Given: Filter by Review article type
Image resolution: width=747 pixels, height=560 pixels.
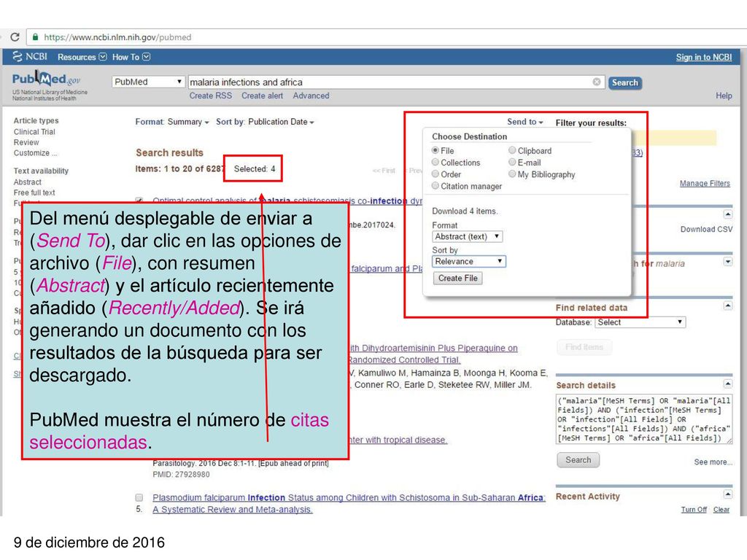Looking at the screenshot, I should coord(26,142).
